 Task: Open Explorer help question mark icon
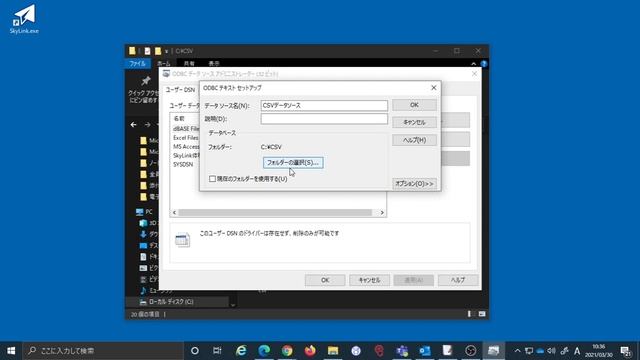484,64
